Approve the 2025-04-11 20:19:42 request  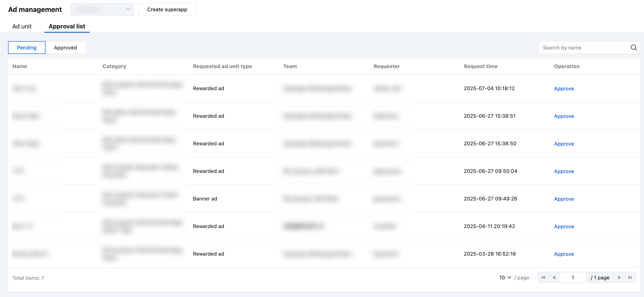(x=564, y=226)
